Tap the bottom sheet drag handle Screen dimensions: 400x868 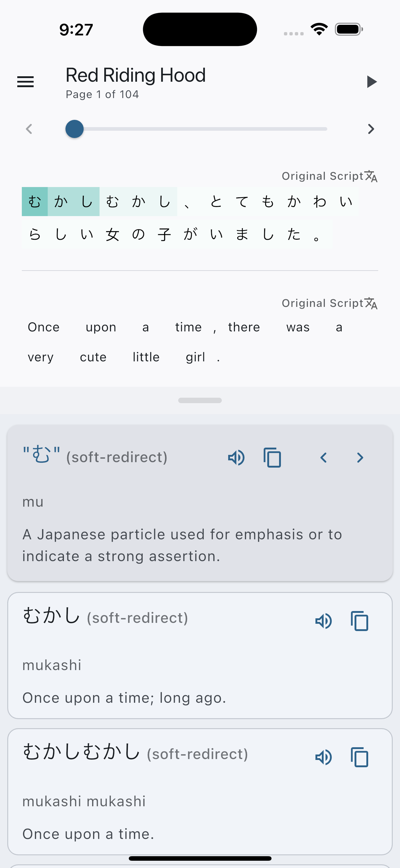pos(200,400)
